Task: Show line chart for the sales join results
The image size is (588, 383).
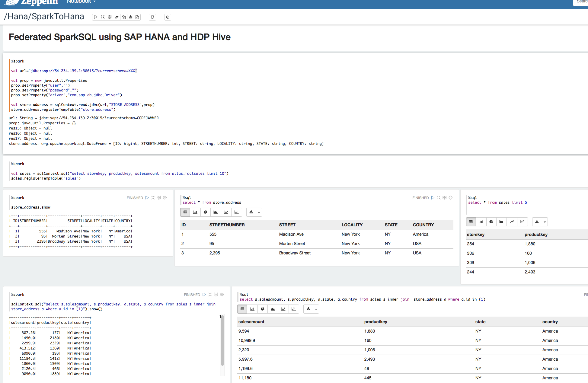Action: [283, 309]
